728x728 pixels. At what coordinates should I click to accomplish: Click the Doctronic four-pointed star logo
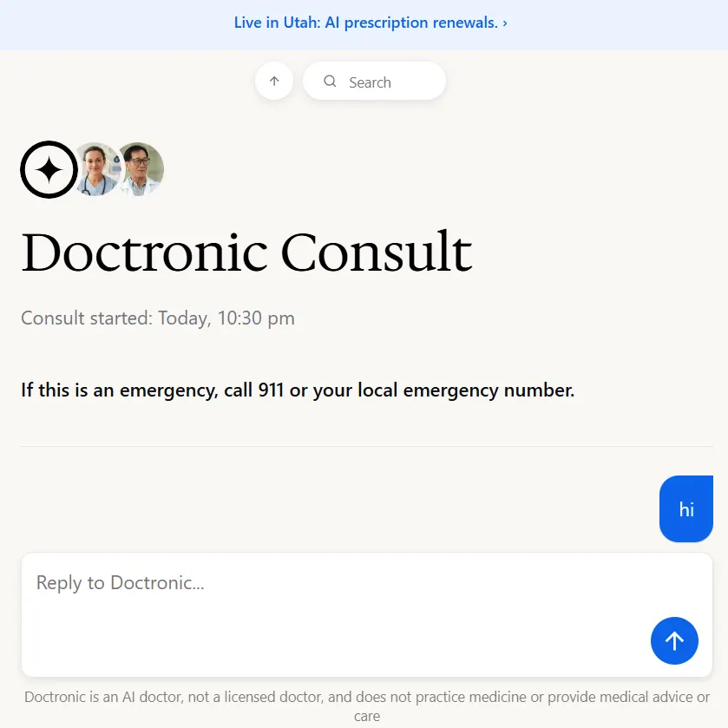pos(49,169)
